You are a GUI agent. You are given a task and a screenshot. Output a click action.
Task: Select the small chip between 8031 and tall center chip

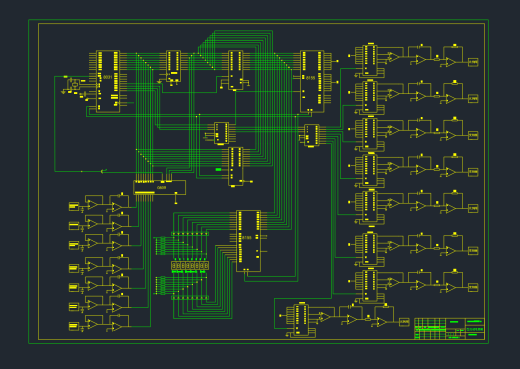(174, 66)
